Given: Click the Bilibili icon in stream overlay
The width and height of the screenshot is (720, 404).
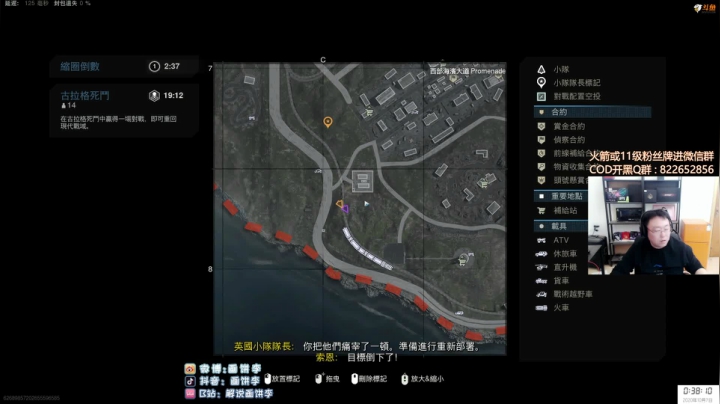Looking at the screenshot, I should [190, 393].
